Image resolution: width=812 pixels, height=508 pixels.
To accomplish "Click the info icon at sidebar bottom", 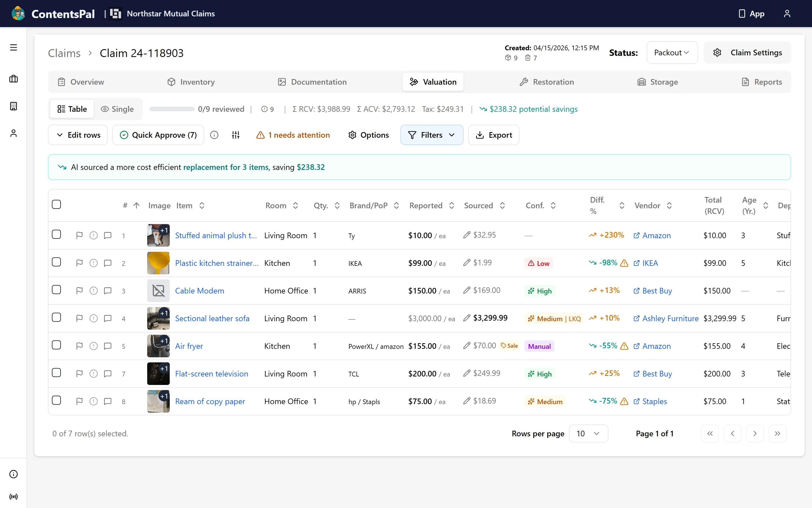I will tap(14, 474).
